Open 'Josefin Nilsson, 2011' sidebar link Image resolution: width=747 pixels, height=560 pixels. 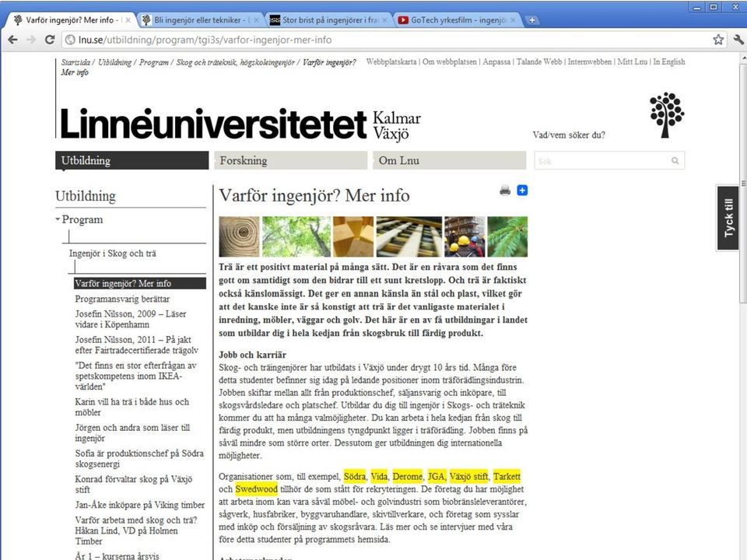(137, 345)
